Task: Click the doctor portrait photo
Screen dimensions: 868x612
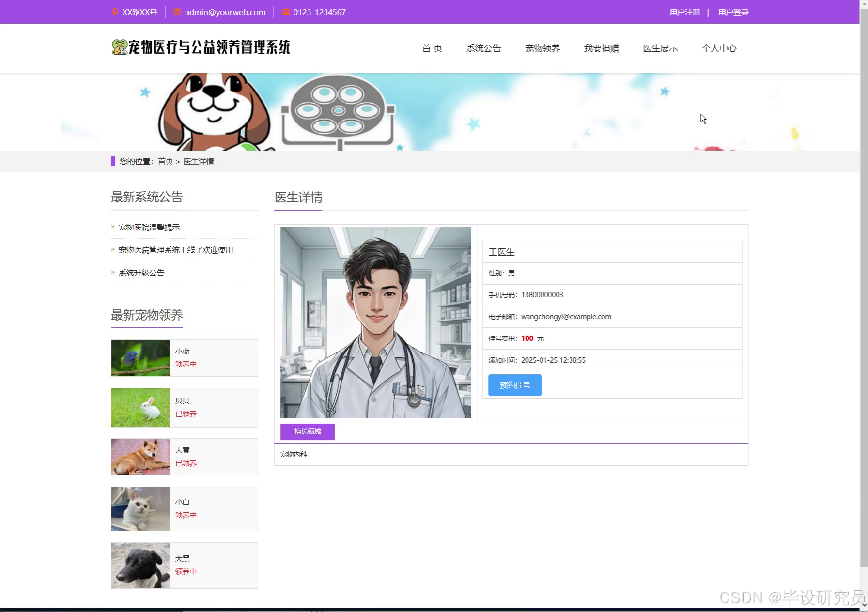Action: [375, 322]
